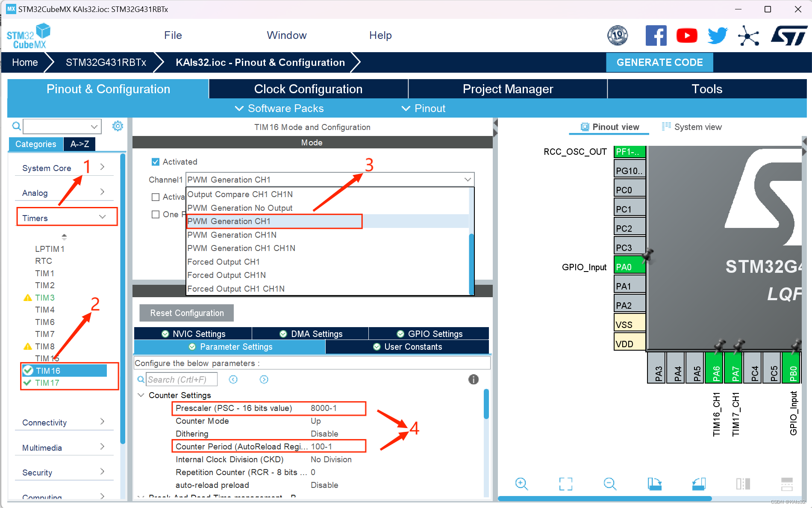The width and height of the screenshot is (812, 508).
Task: Click the zoom out pinout icon
Action: (x=610, y=484)
